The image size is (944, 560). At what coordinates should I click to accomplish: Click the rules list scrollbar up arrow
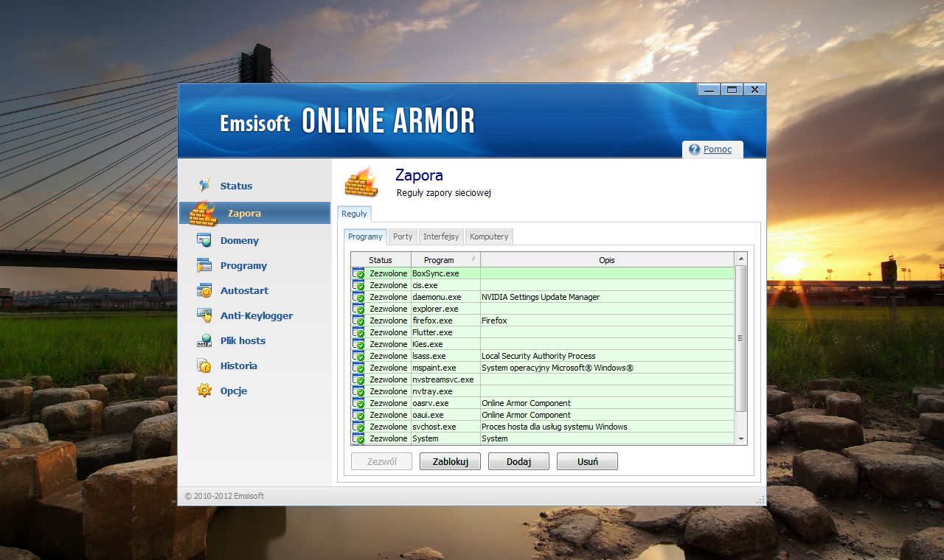pos(741,259)
